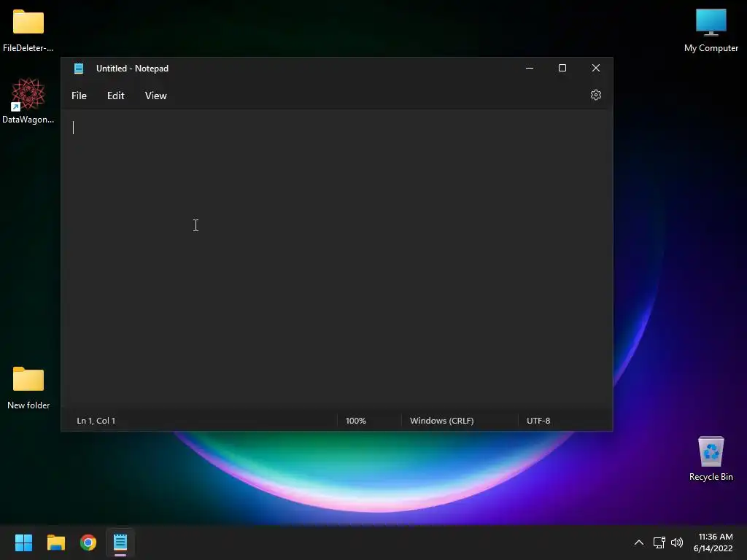Select the DataWagon shortcut icon on desktop
Screen dimensions: 747x560
coord(28,101)
